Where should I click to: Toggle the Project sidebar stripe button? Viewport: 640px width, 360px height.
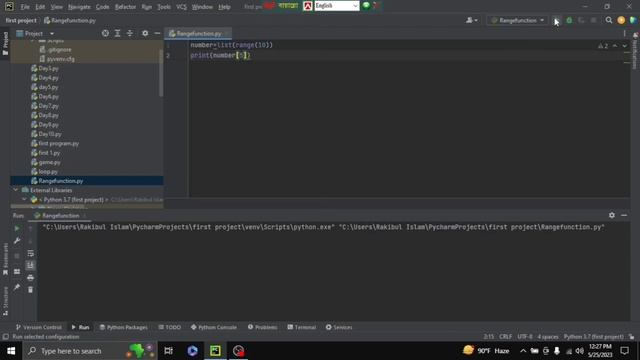coord(5,43)
